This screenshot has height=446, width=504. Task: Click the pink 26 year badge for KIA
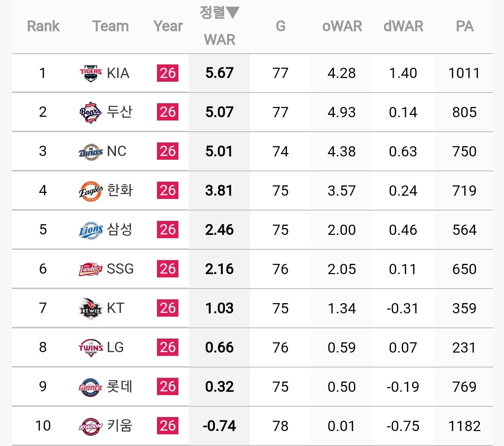(168, 73)
